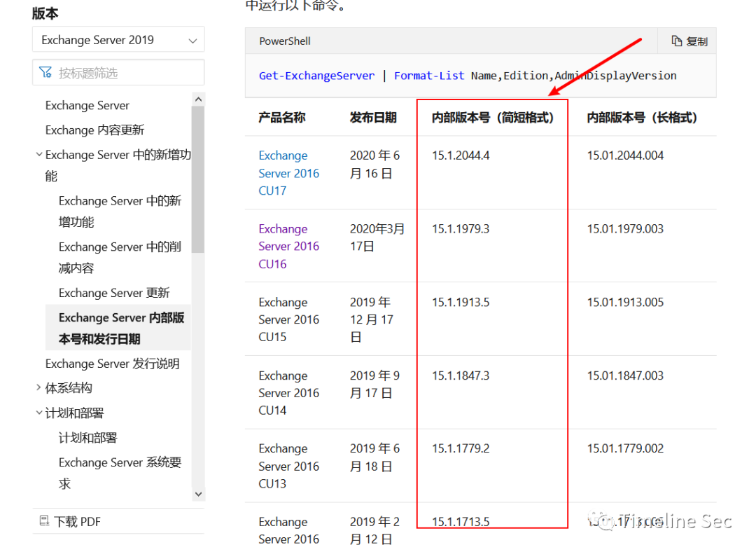756x552 pixels.
Task: Click long build 15.01.1913.005
Action: (625, 302)
